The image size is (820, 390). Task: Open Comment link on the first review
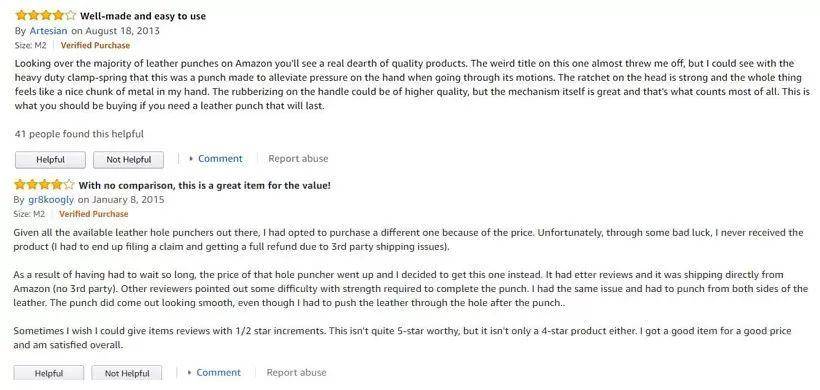[220, 158]
